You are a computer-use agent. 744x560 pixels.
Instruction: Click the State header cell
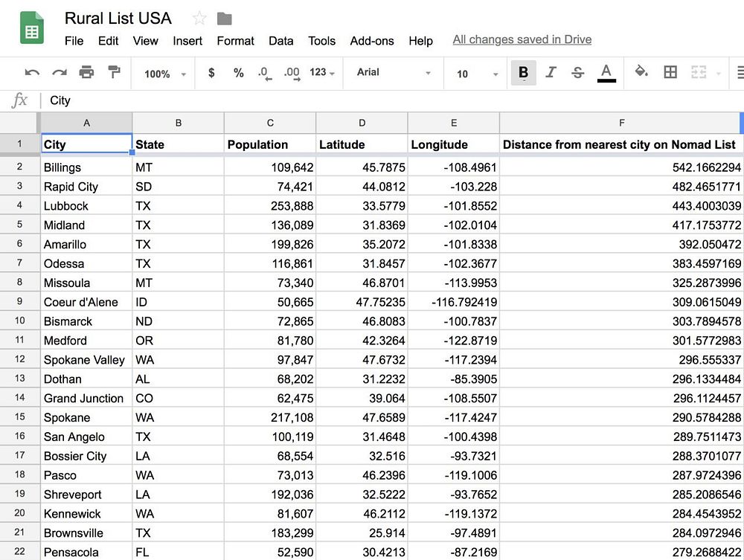pos(179,144)
